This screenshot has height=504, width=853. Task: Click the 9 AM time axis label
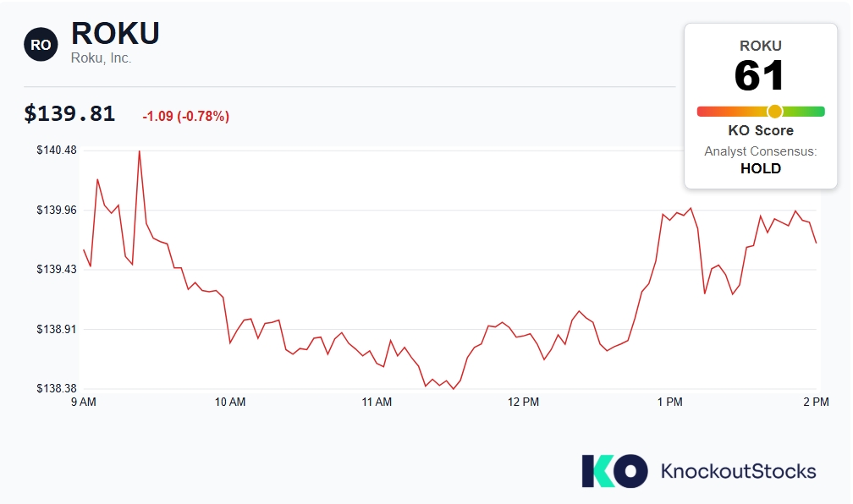point(83,402)
